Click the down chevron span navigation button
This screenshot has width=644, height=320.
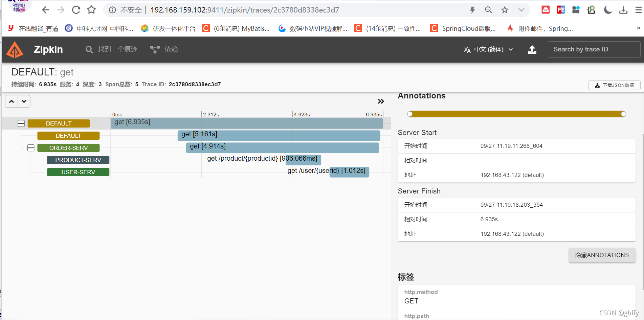pyautogui.click(x=24, y=101)
